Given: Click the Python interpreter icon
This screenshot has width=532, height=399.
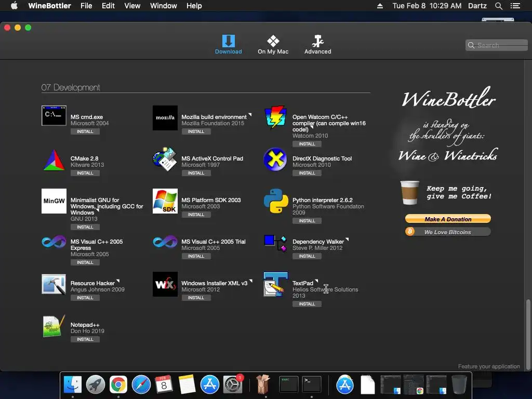Looking at the screenshot, I should pyautogui.click(x=276, y=201).
